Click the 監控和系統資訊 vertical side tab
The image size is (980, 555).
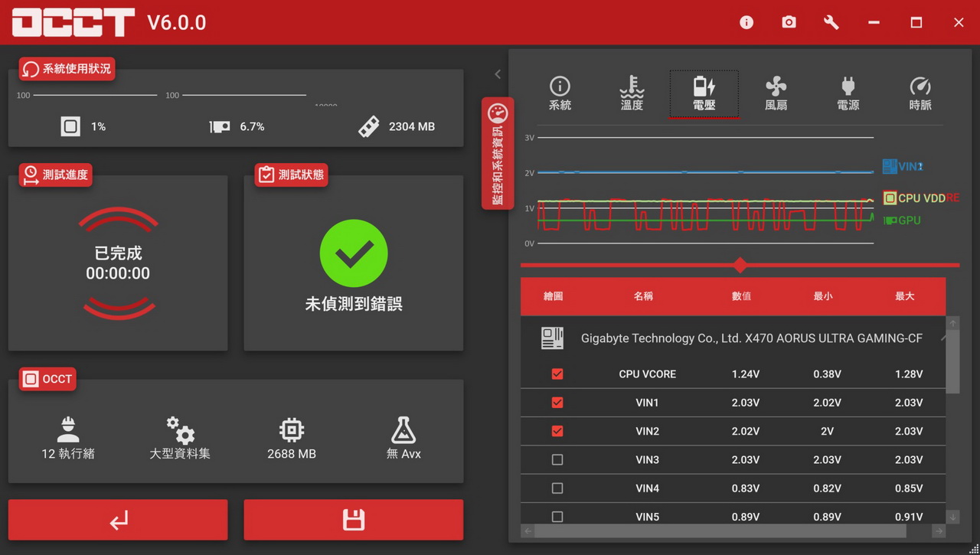[x=498, y=154]
